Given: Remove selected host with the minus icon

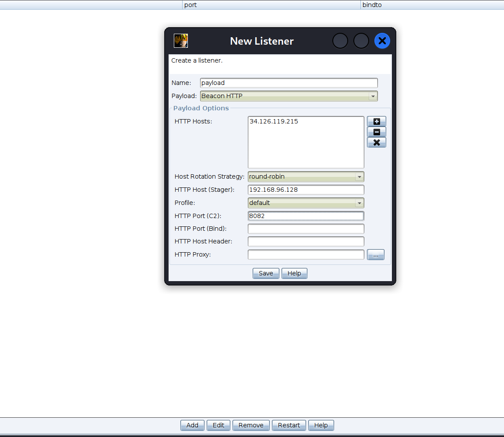Looking at the screenshot, I should [x=377, y=132].
